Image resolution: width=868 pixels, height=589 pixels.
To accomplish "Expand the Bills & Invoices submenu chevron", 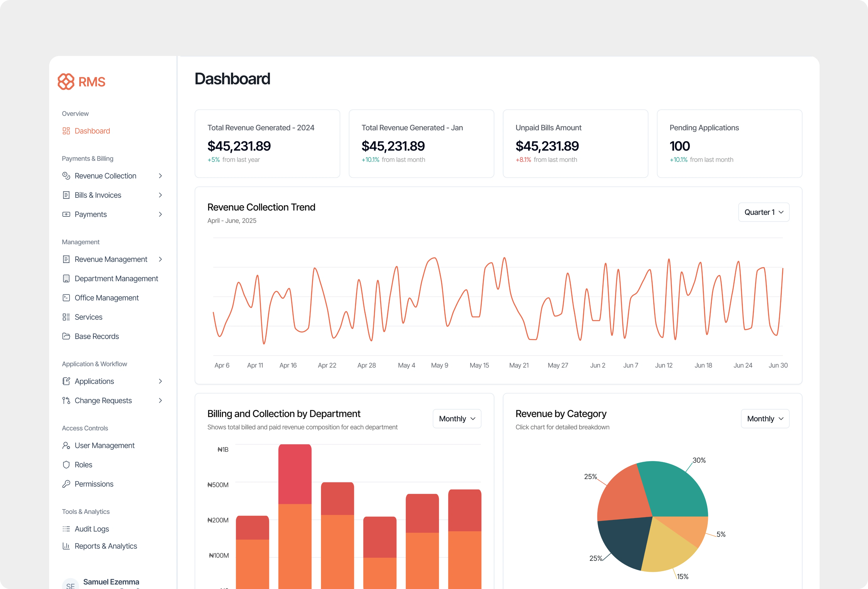I will coord(160,195).
